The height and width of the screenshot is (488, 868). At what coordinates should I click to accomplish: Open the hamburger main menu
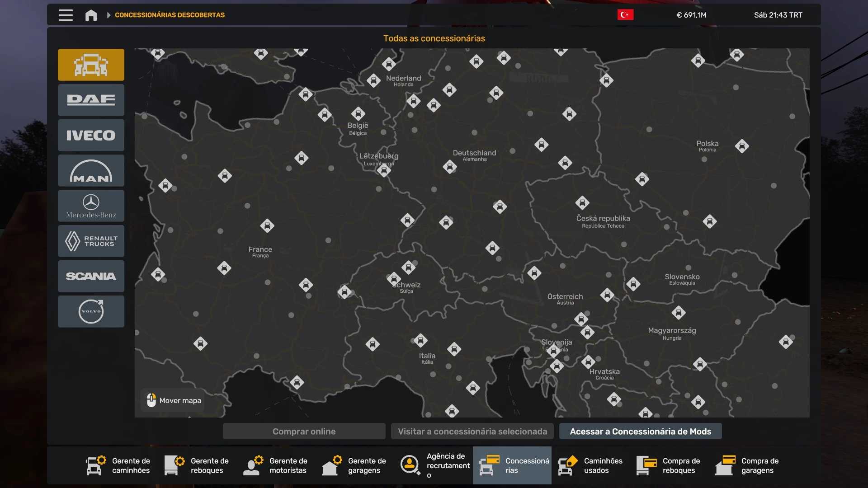pos(66,15)
